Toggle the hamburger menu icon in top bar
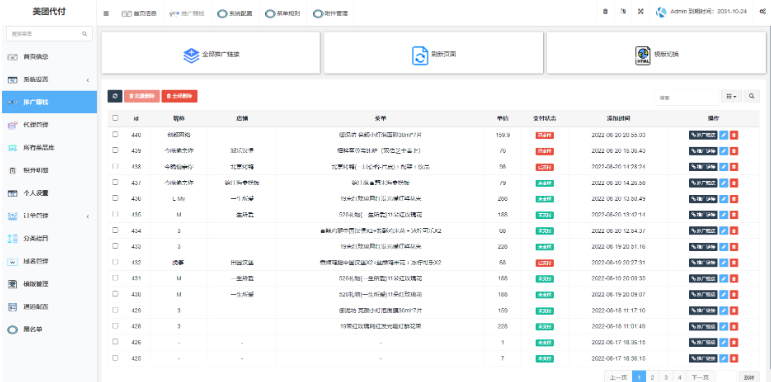This screenshot has width=771, height=382. [106, 14]
